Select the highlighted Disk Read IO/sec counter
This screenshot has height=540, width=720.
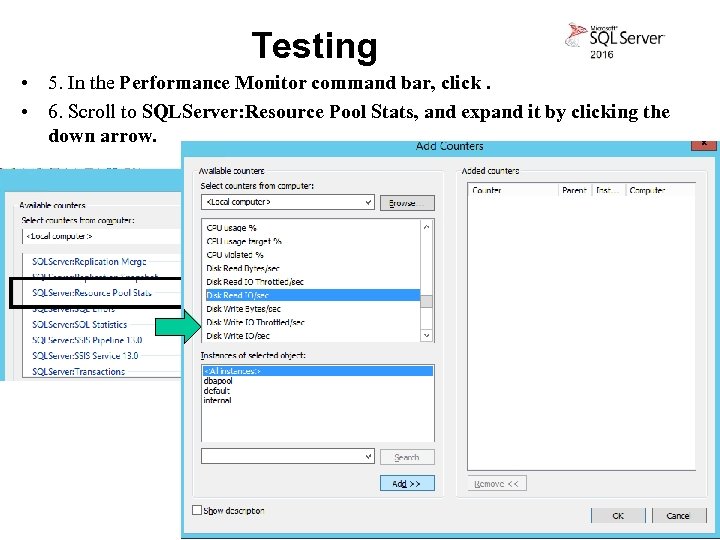pos(313,295)
